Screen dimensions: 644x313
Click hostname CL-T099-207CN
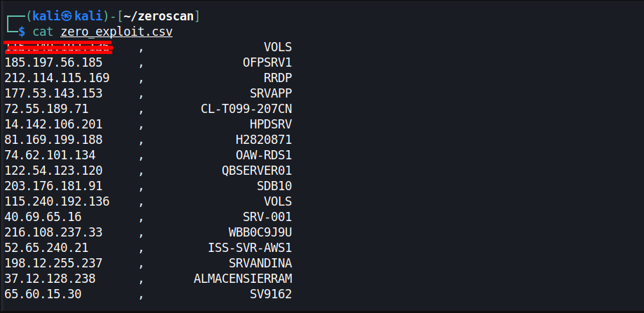point(246,109)
